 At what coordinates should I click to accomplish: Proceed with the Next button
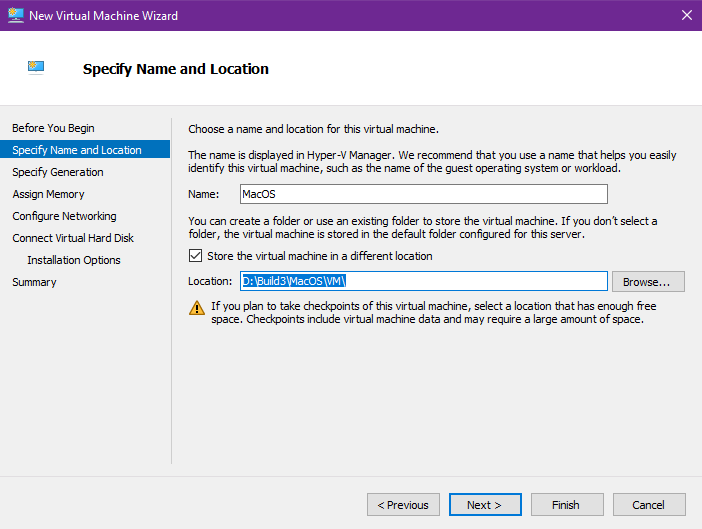[485, 505]
